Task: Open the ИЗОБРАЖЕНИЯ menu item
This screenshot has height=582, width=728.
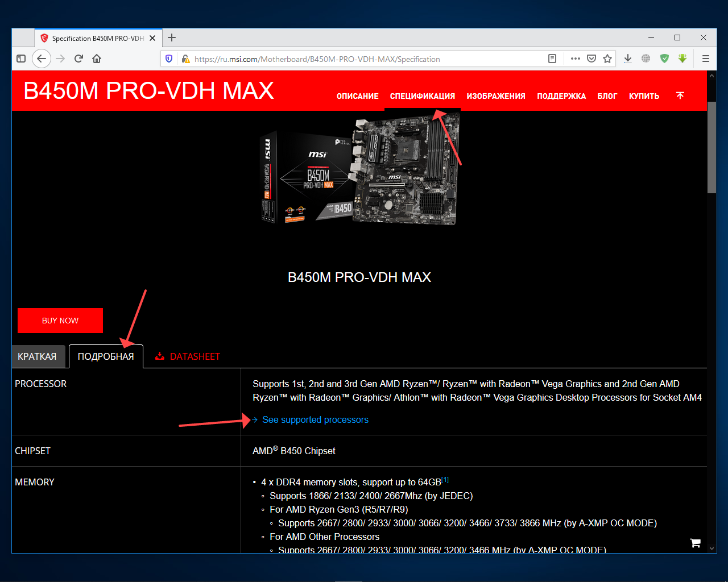Action: tap(496, 96)
